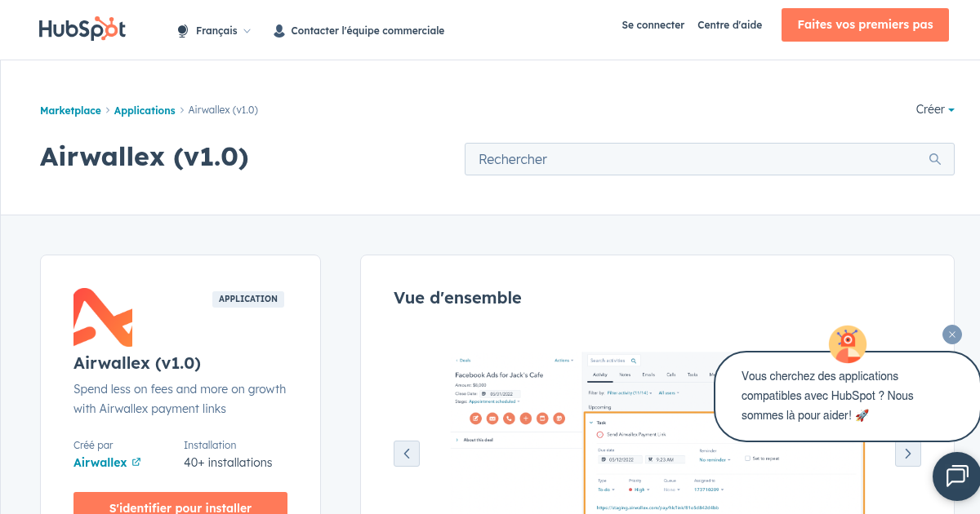Open the chat bubble icon at bottom right
The image size is (980, 514).
(x=956, y=476)
